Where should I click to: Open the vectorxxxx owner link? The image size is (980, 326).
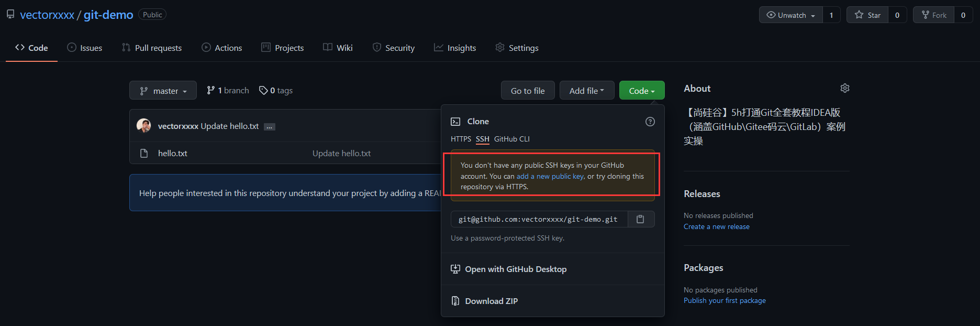tap(47, 15)
